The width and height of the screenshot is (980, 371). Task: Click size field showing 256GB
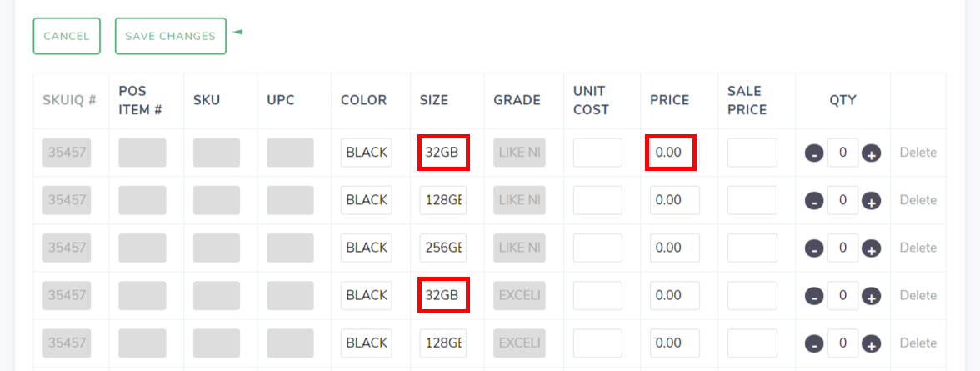pos(442,248)
